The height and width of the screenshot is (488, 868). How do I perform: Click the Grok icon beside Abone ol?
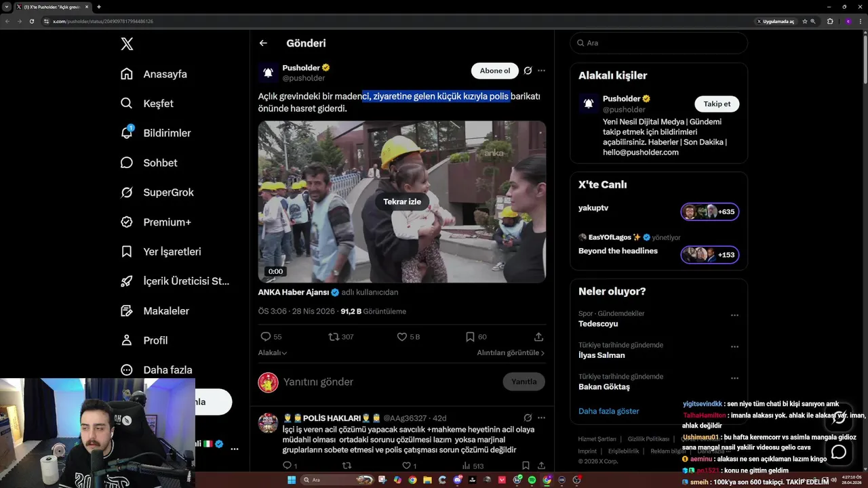[x=528, y=70]
